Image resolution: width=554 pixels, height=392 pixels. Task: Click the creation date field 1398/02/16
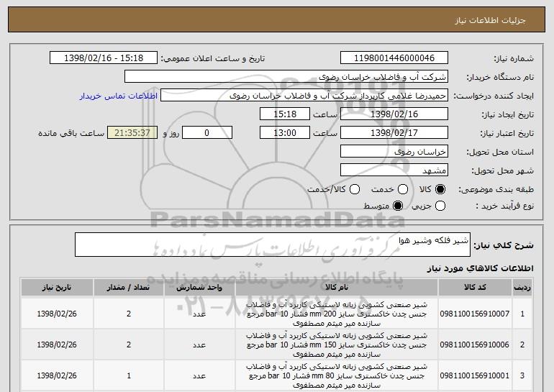394,114
